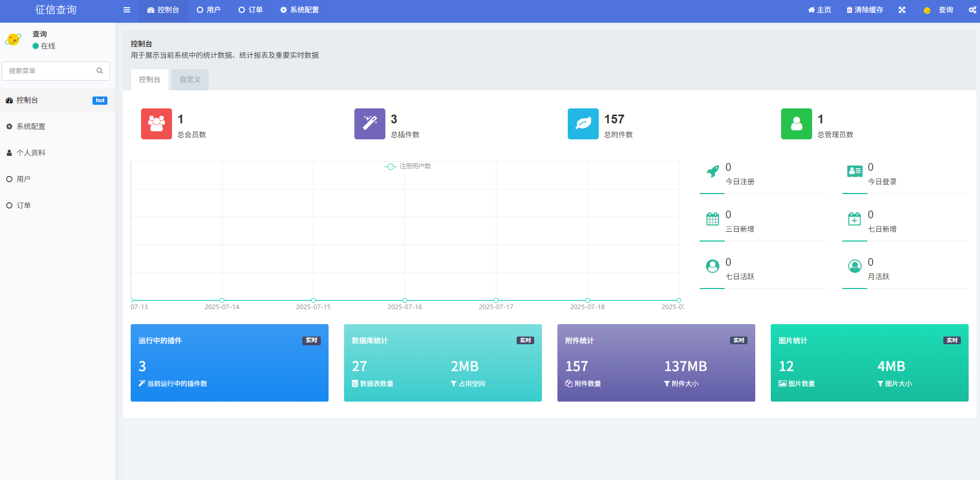Viewport: 980px width, 480px height.
Task: Click the ID card icon for 今日登录
Action: (854, 171)
